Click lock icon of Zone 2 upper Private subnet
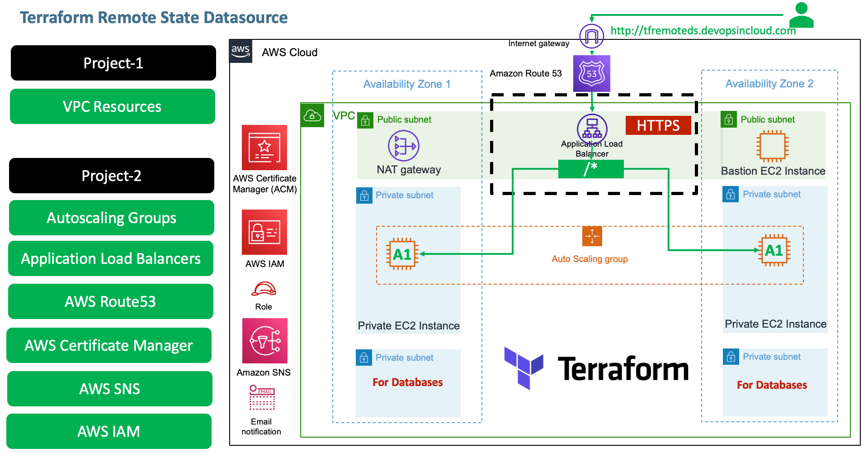 pos(731,194)
